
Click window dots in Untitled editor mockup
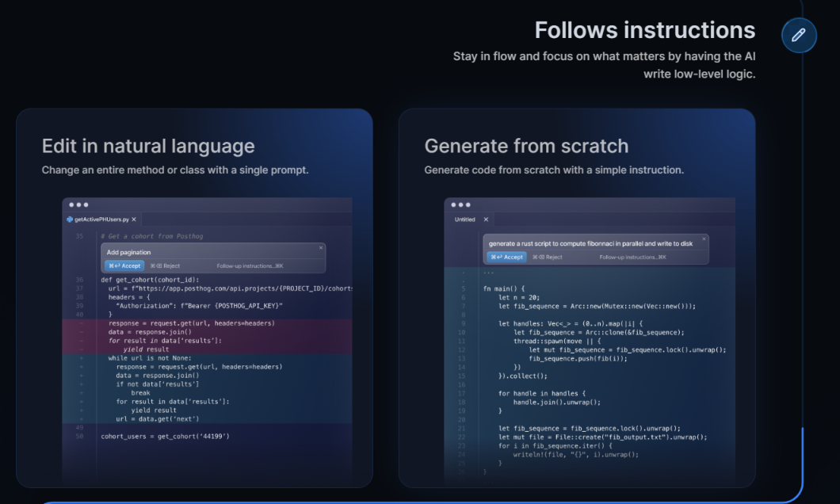coord(461,204)
